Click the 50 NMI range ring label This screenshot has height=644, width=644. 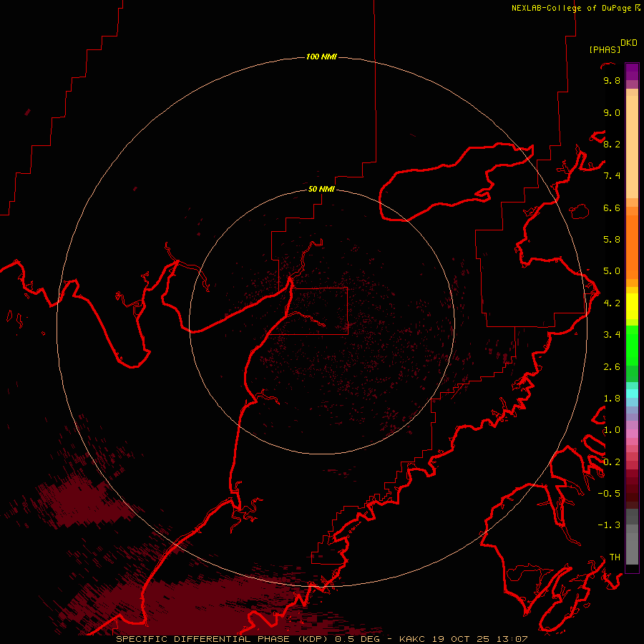[x=321, y=189]
